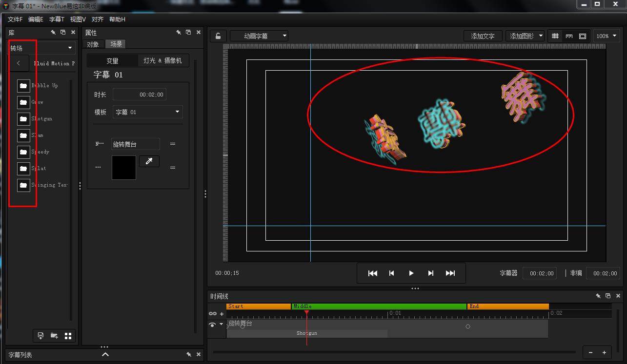
Task: Open the 字幕T menu
Action: [x=57, y=19]
